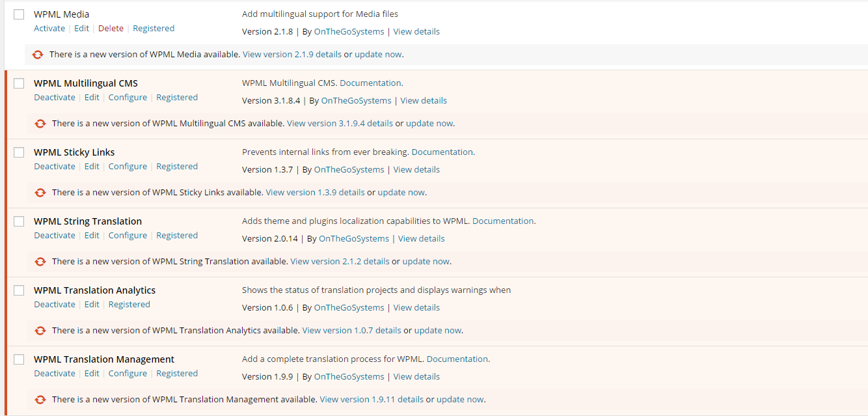The height and width of the screenshot is (416, 868).
Task: Click update icon in WPML Translation Management notice
Action: pos(40,400)
